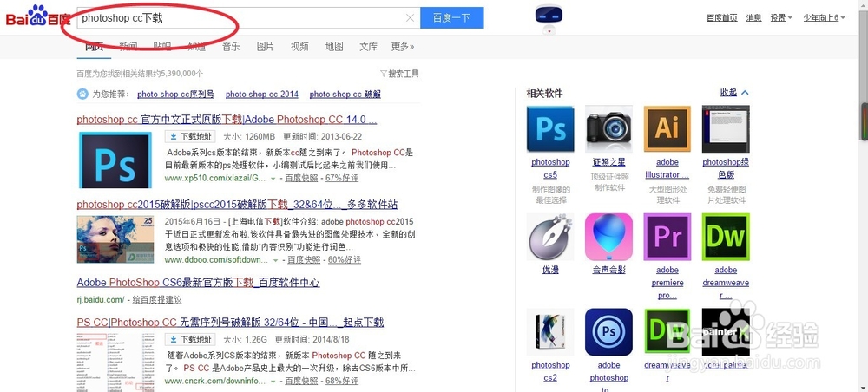This screenshot has width=868, height=392.
Task: Click Ps thumbnail of first result
Action: (x=115, y=160)
